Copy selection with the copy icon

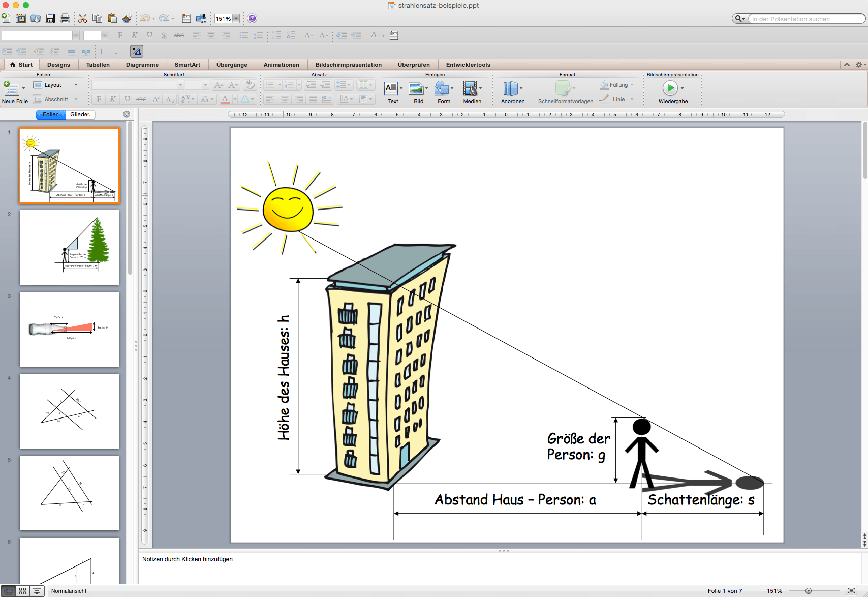(98, 18)
